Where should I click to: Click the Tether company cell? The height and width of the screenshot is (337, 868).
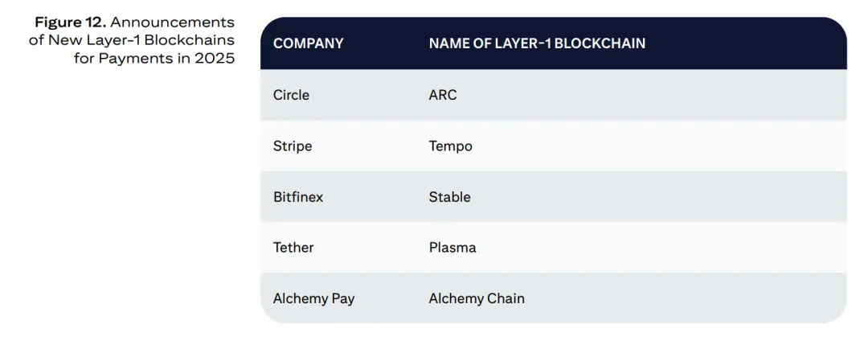tap(293, 248)
